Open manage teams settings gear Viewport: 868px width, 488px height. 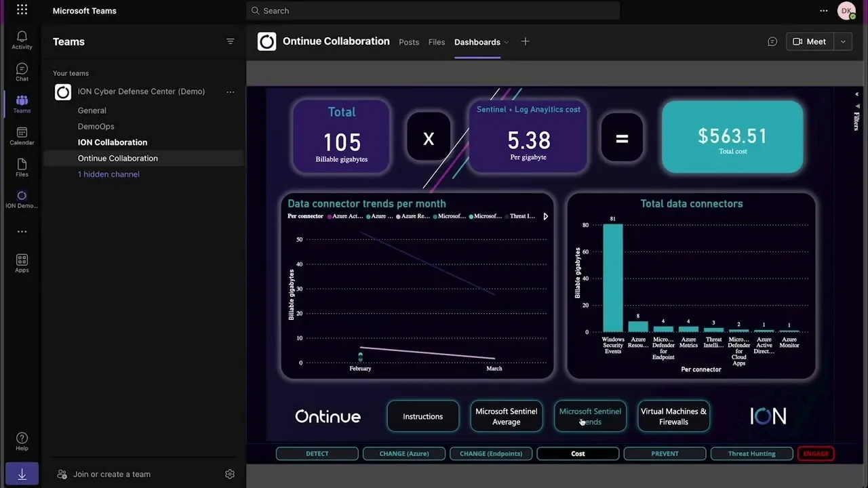230,474
